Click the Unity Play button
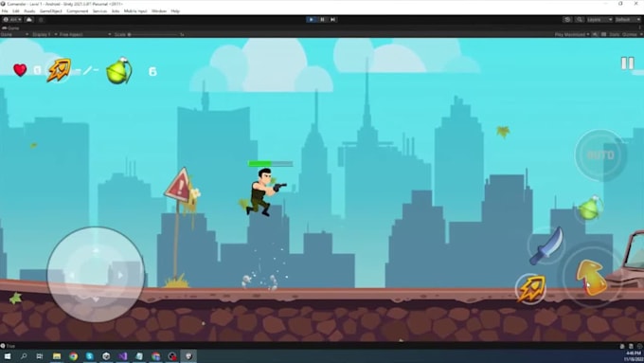The height and width of the screenshot is (363, 644). (312, 19)
